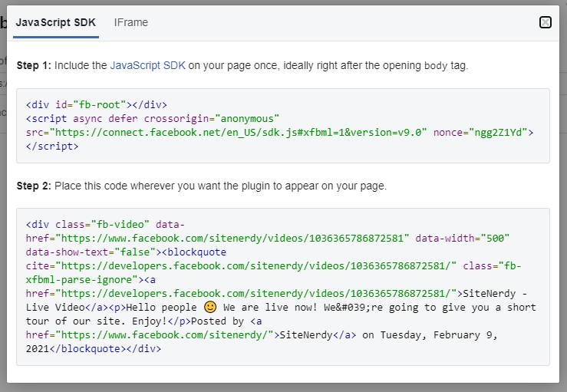The height and width of the screenshot is (392, 567).
Task: Switch to the IFrame tab
Action: 131,22
